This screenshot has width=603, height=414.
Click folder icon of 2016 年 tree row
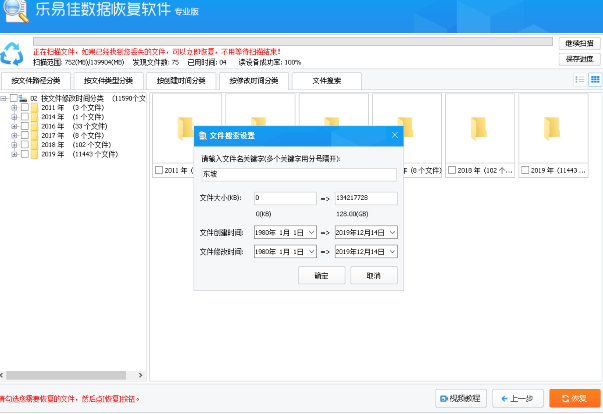pos(34,126)
